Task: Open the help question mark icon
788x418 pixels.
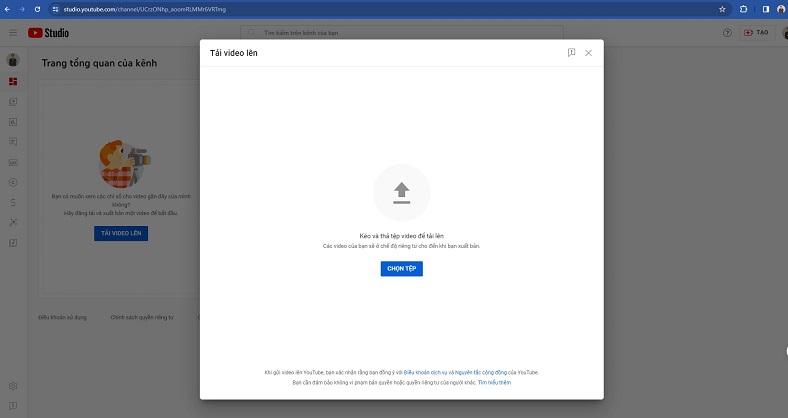Action: [727, 33]
